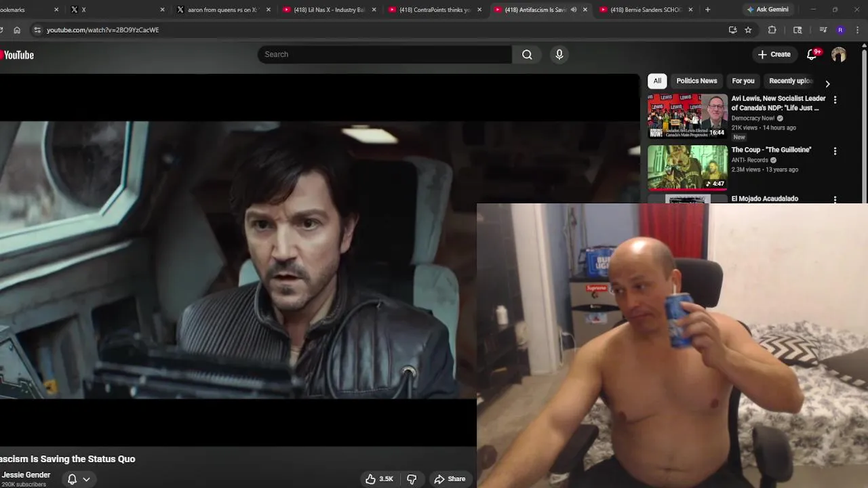This screenshot has height=488, width=868.
Task: Close the Bernie Sanders tab
Action: click(x=690, y=9)
